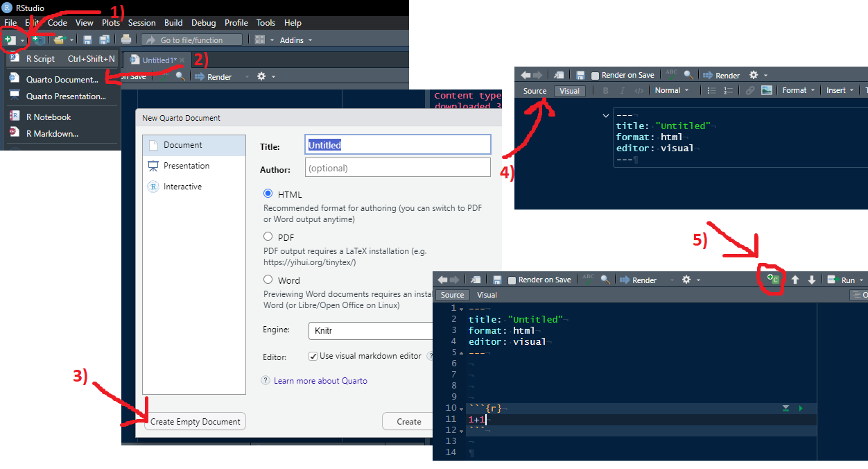Expand the Normal paragraph style dropdown
This screenshot has height=469, width=868.
coord(671,90)
